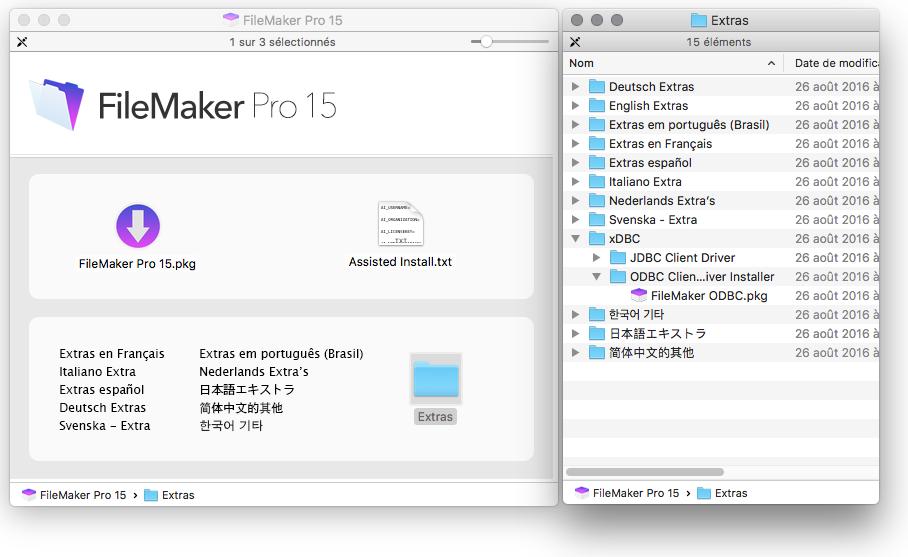The width and height of the screenshot is (908, 557).
Task: Expand the Extras español folder
Action: click(x=575, y=163)
